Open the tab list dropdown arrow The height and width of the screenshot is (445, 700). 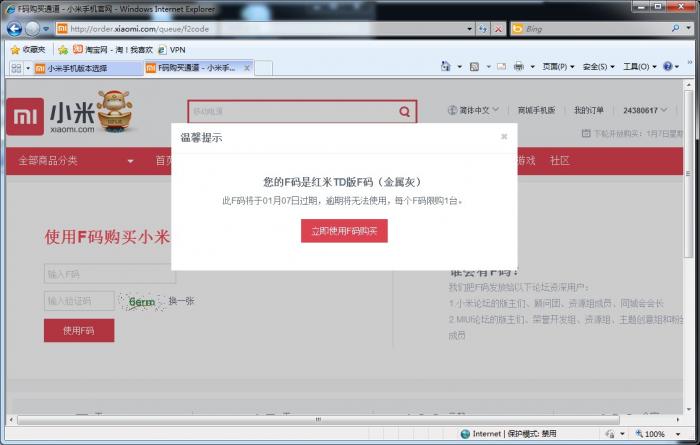[28, 68]
